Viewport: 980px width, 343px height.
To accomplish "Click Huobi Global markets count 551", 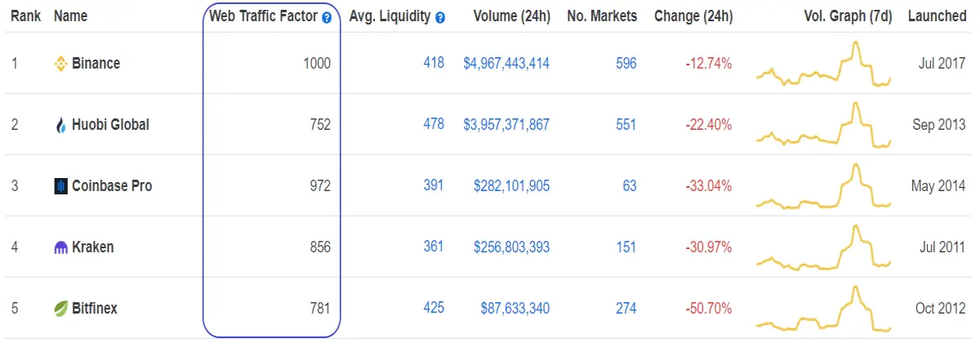I will click(626, 125).
